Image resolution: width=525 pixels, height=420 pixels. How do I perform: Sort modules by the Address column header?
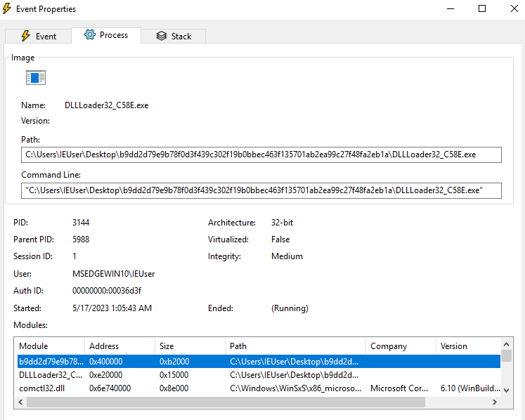point(119,346)
